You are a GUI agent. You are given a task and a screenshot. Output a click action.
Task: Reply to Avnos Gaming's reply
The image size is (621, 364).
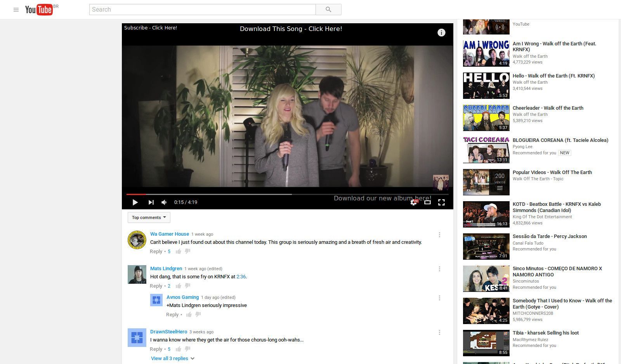[172, 314]
